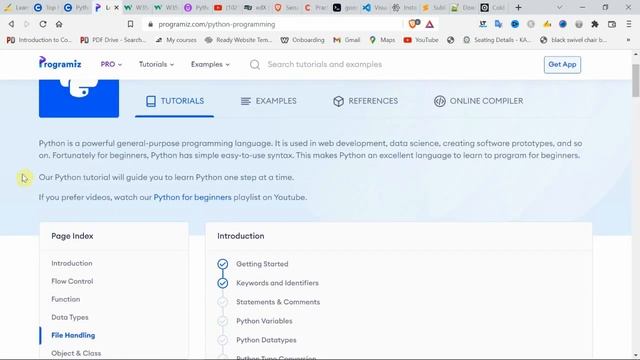Jump to Flow Control in Page Index
This screenshot has width=640, height=360.
coord(72,281)
